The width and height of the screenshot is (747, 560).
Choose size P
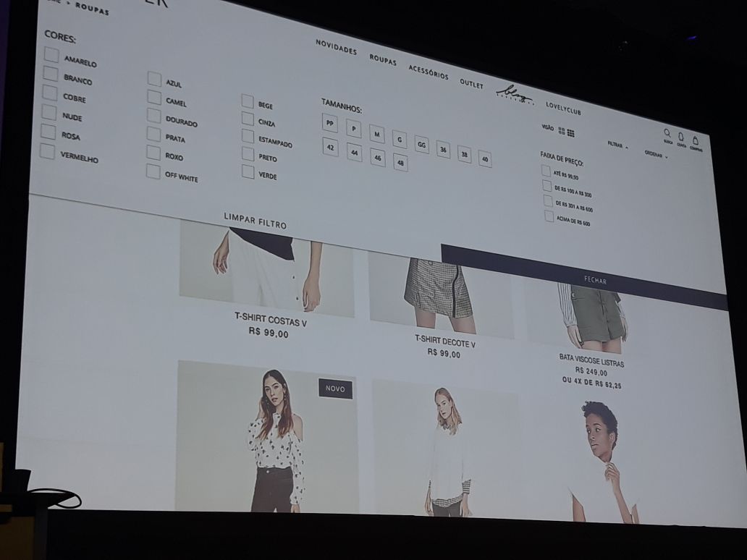tap(353, 129)
